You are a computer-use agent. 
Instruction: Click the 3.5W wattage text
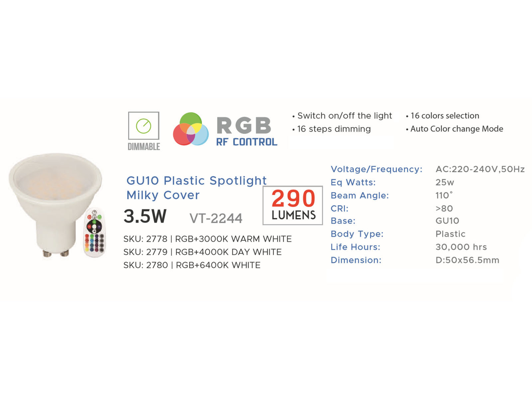145,216
